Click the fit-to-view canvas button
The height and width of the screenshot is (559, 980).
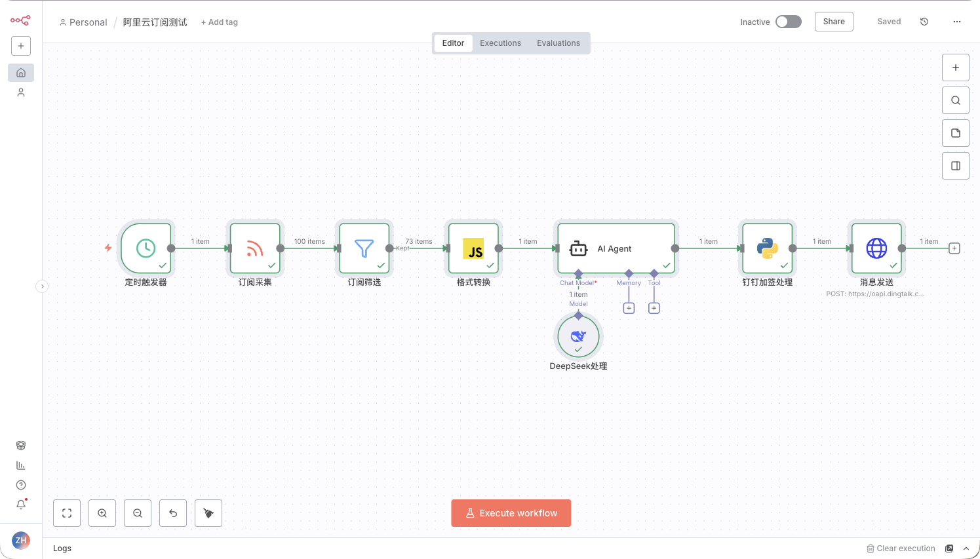tap(67, 513)
